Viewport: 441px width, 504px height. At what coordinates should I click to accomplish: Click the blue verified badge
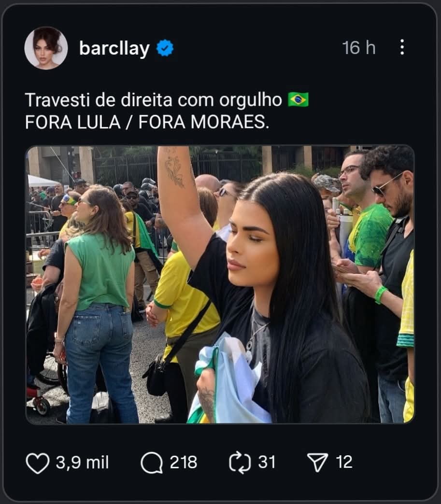tap(165, 48)
